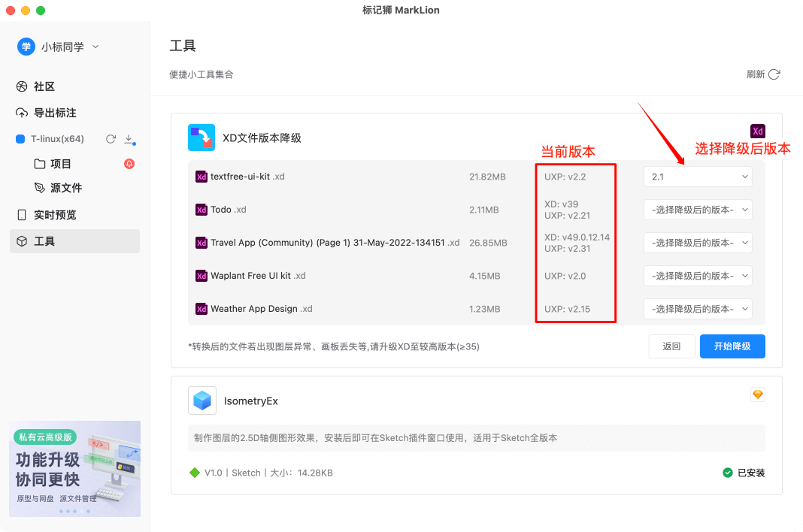Click the Sketch diamond badge icon
This screenshot has width=803, height=532.
(x=757, y=394)
